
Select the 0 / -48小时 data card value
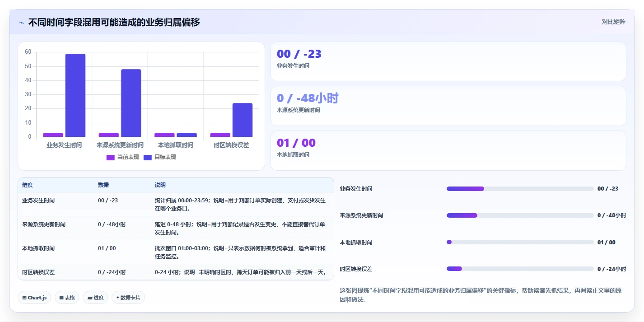tap(308, 98)
